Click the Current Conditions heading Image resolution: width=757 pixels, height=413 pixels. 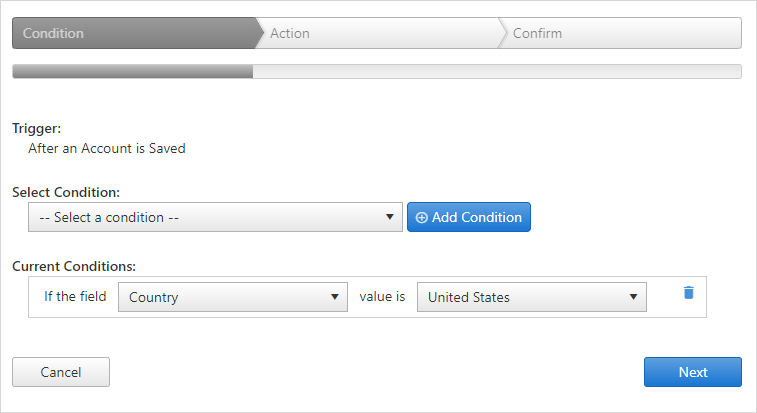(74, 266)
